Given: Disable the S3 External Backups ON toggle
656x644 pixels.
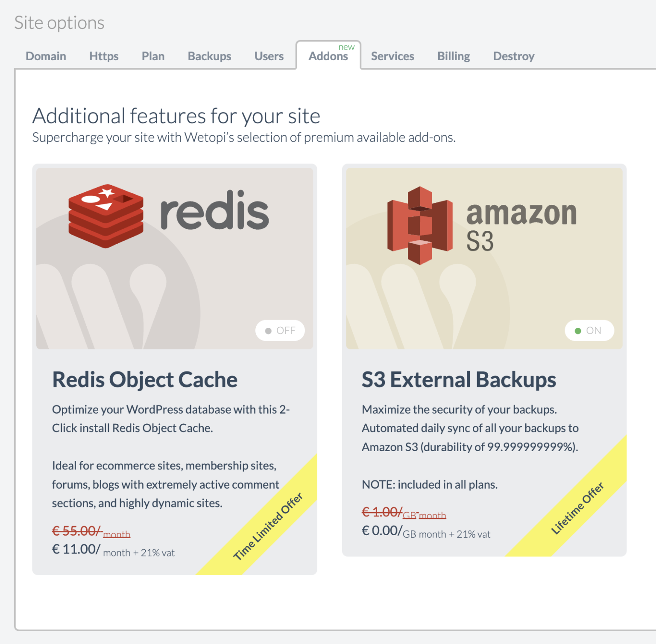Looking at the screenshot, I should coord(589,330).
